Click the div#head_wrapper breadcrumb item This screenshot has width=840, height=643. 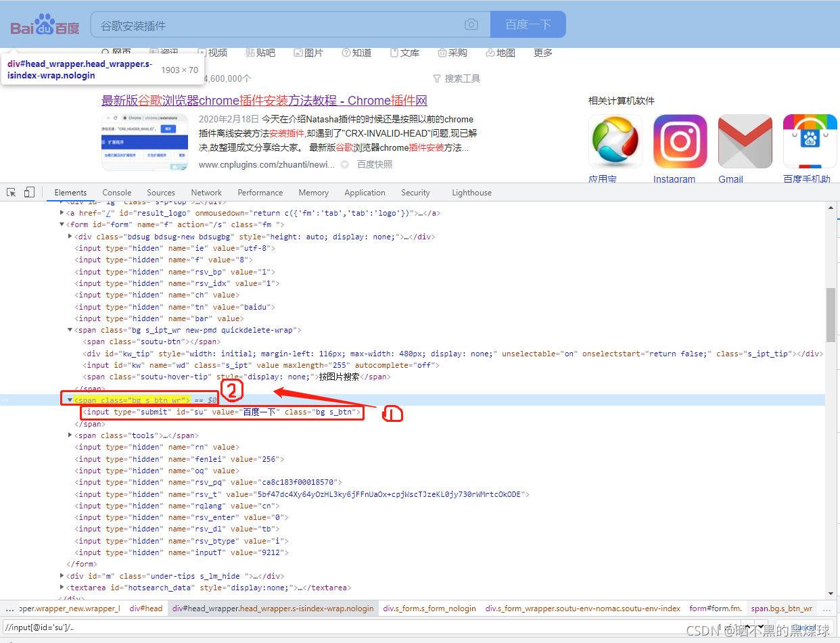click(273, 609)
